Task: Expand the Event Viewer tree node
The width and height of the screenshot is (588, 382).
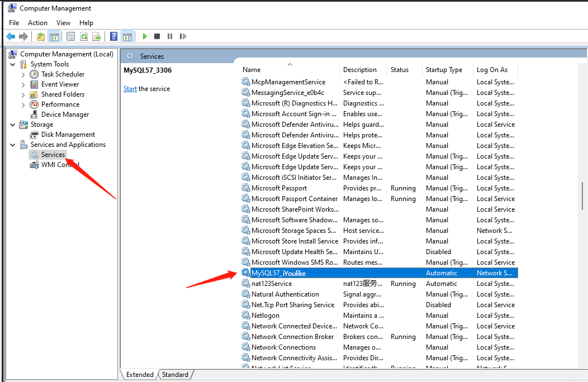Action: [x=23, y=84]
